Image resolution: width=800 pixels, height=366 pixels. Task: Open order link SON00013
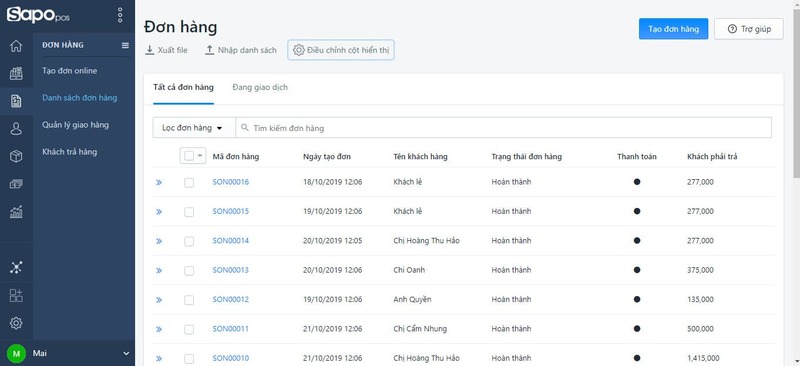pyautogui.click(x=231, y=270)
